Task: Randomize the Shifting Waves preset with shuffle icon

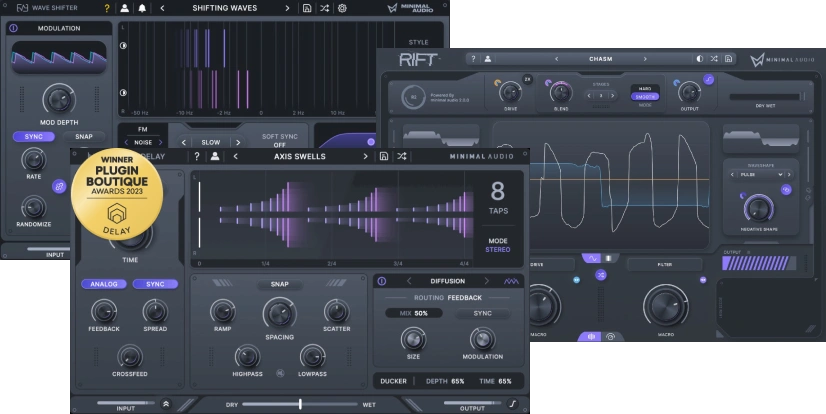Action: tap(324, 8)
